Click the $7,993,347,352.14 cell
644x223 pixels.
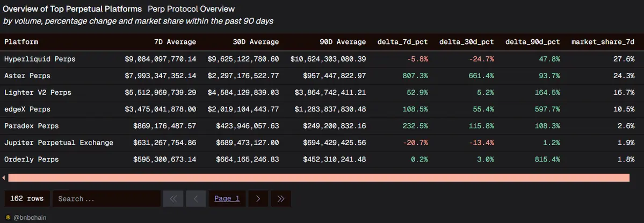tap(161, 76)
